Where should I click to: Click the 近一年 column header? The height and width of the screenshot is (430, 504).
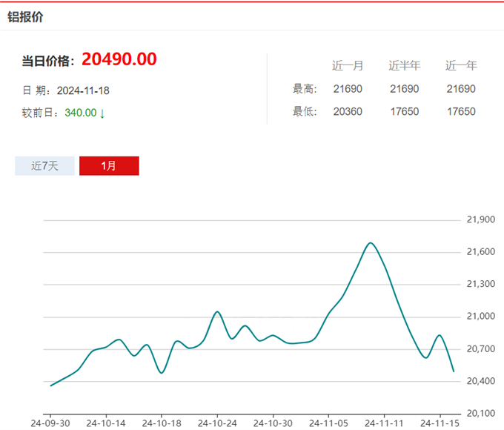pos(461,65)
